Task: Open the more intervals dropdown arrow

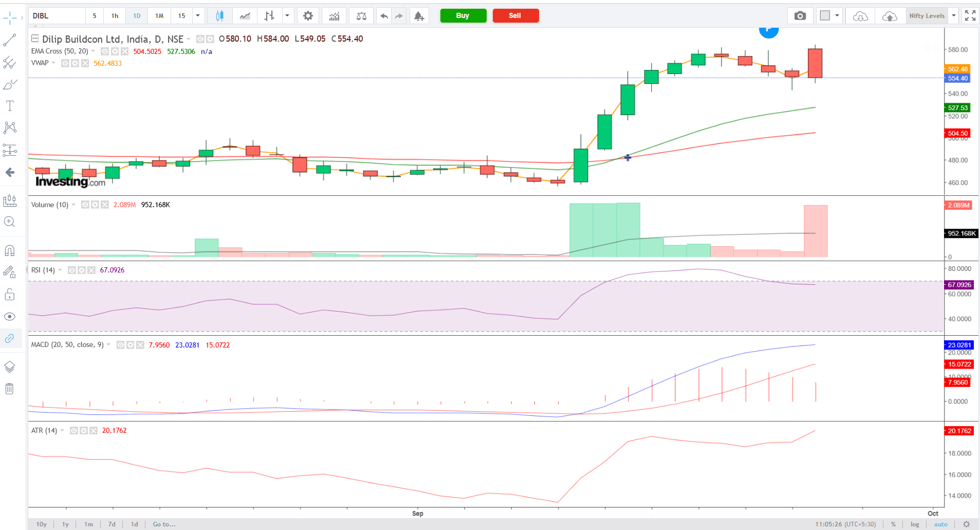Action: (198, 16)
